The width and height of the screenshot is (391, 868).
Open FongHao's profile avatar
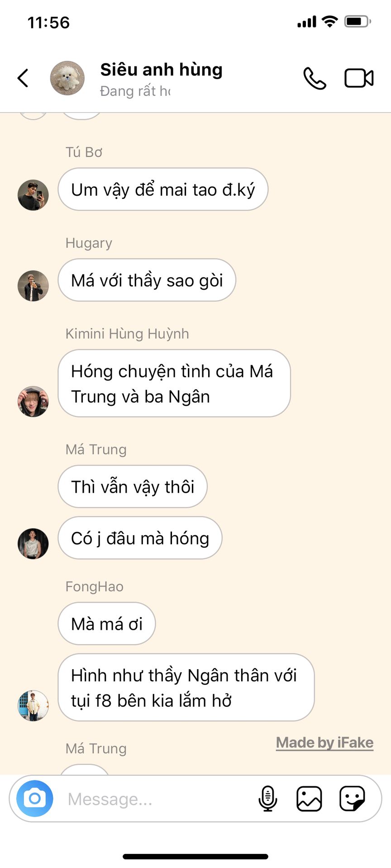pyautogui.click(x=33, y=705)
